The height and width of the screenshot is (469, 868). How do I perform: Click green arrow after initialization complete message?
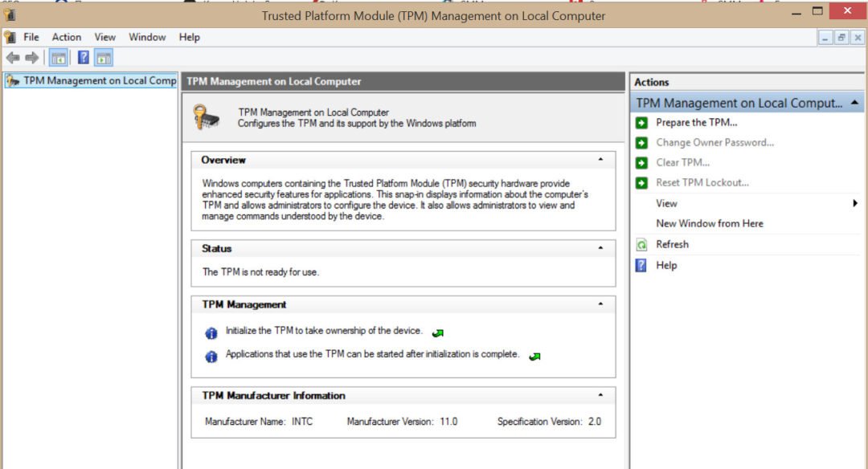(x=535, y=356)
